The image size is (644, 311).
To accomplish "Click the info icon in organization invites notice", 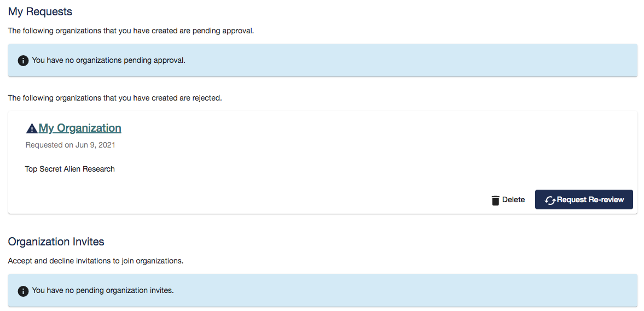I will click(x=23, y=291).
